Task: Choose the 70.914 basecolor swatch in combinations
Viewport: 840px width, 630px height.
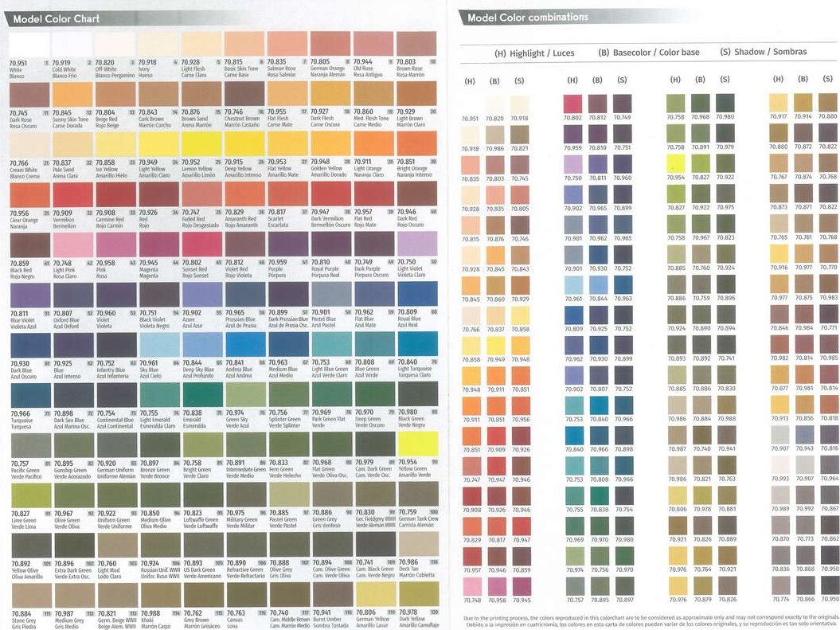Action: click(803, 102)
